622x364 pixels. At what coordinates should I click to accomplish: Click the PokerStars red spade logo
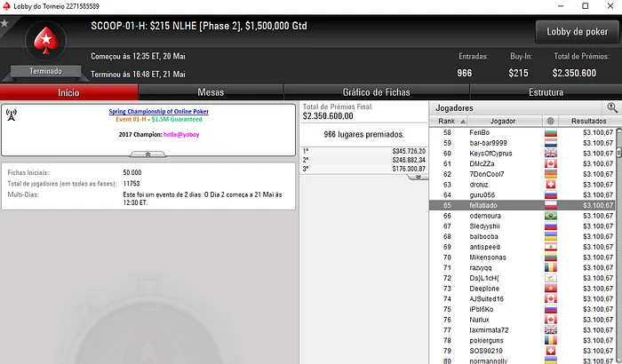coord(45,41)
